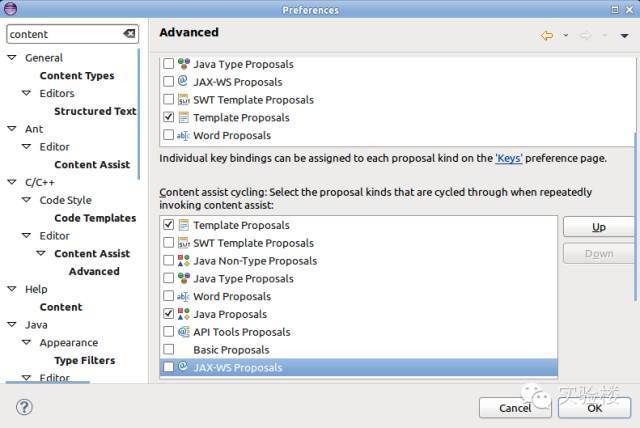Click the SWT Template Proposals icon in the cycling list
The image size is (640, 428).
(184, 243)
